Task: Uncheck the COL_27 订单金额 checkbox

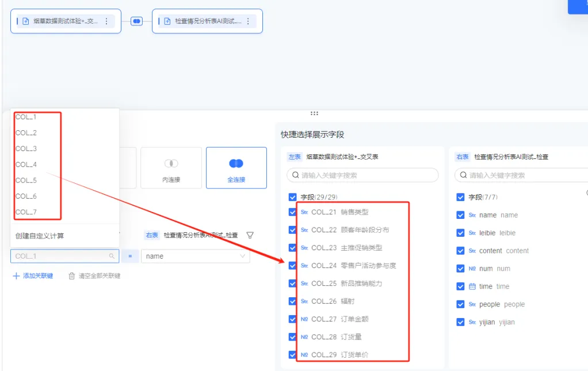Action: (292, 319)
